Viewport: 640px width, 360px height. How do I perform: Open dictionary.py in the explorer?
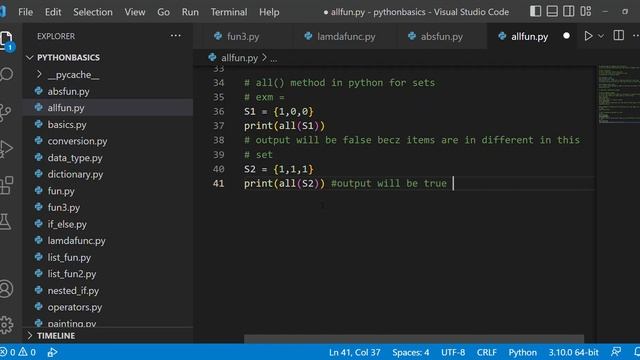click(x=75, y=174)
